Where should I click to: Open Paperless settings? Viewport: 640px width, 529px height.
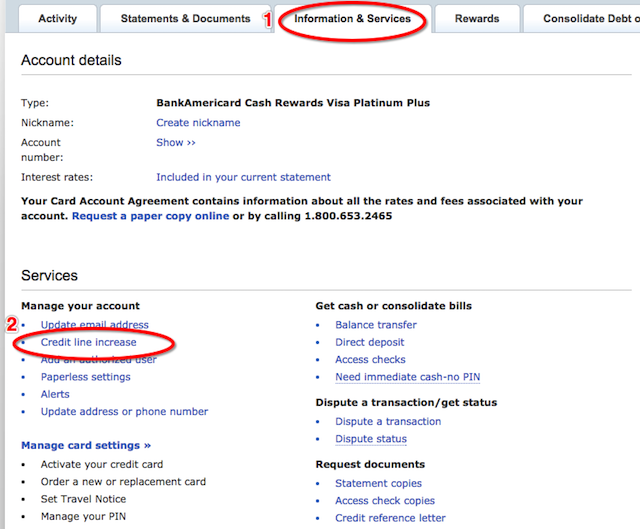[85, 377]
